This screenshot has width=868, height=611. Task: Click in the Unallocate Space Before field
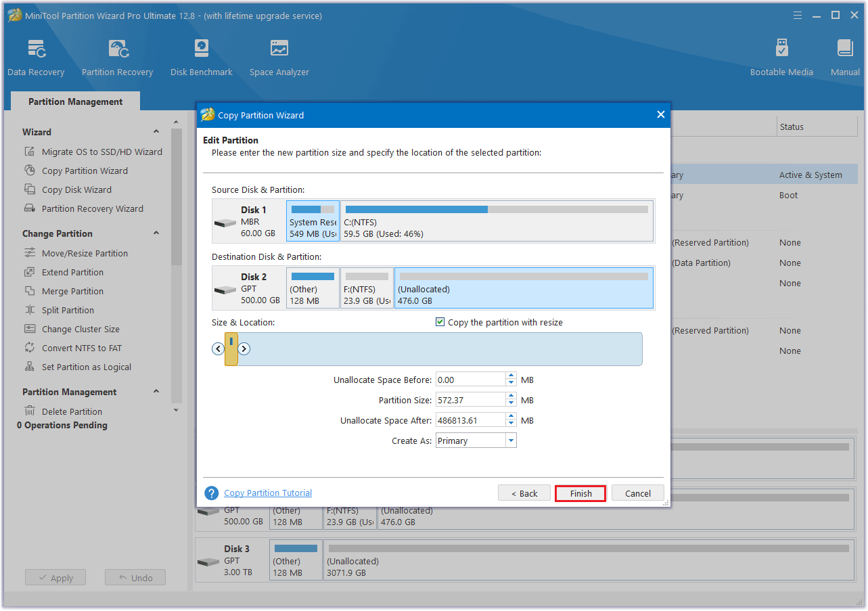[x=470, y=380]
